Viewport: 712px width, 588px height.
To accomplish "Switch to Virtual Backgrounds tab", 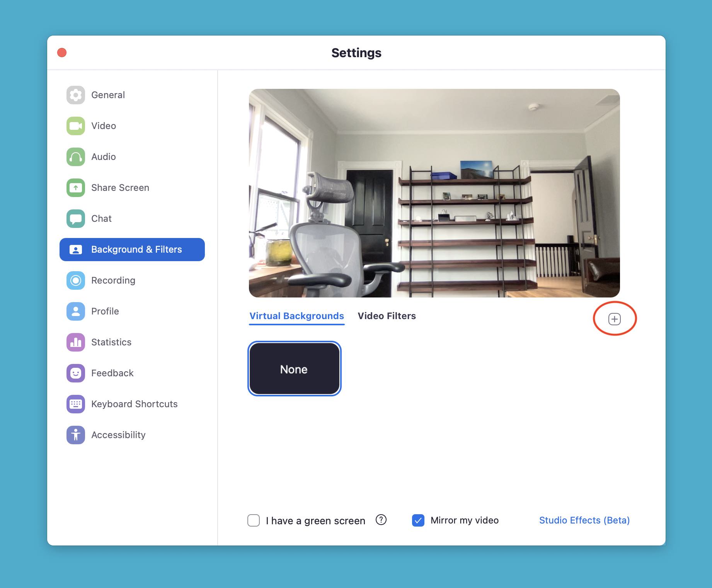I will tap(297, 316).
